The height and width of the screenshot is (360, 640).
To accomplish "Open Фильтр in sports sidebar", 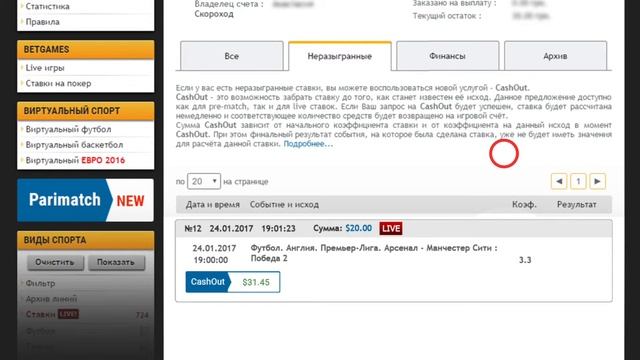I will tap(40, 283).
